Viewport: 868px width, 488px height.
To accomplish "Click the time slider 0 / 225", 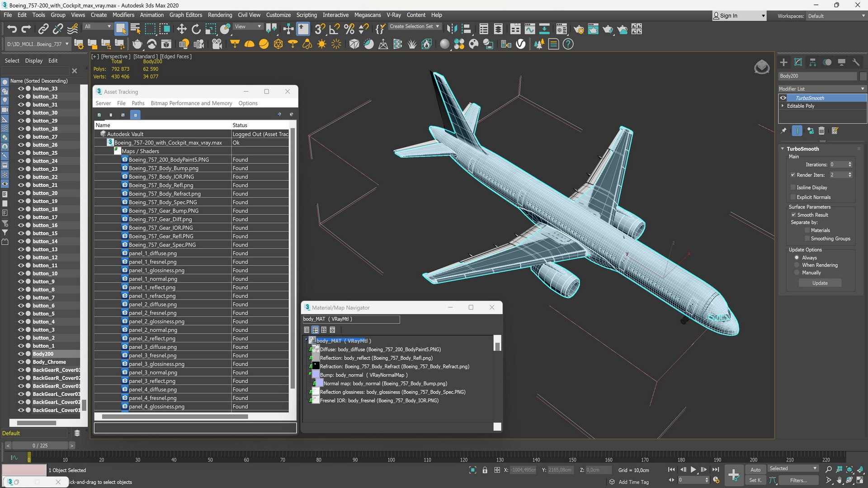I will tap(40, 446).
